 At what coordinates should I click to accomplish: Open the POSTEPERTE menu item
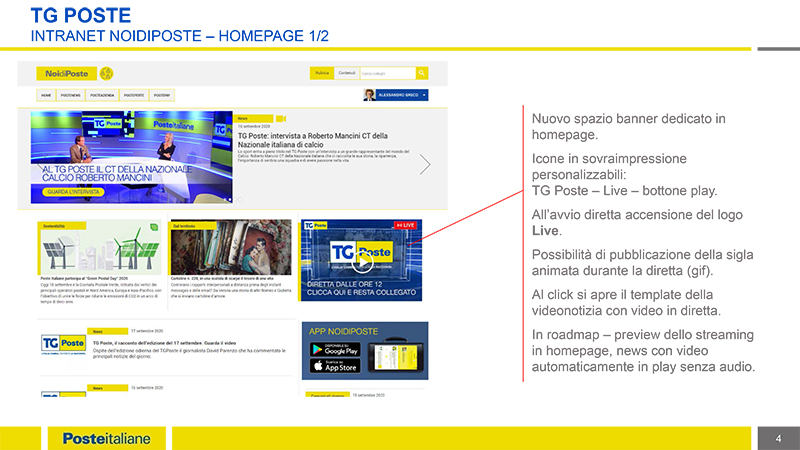[x=134, y=95]
